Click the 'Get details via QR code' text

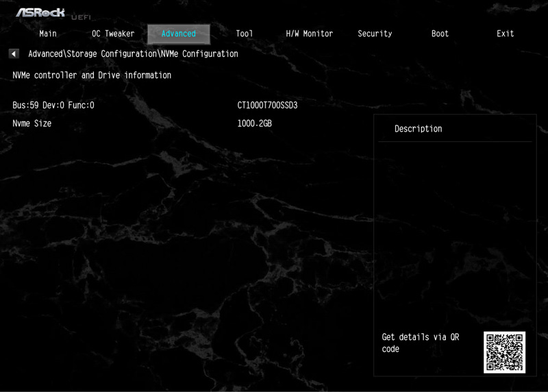(421, 343)
